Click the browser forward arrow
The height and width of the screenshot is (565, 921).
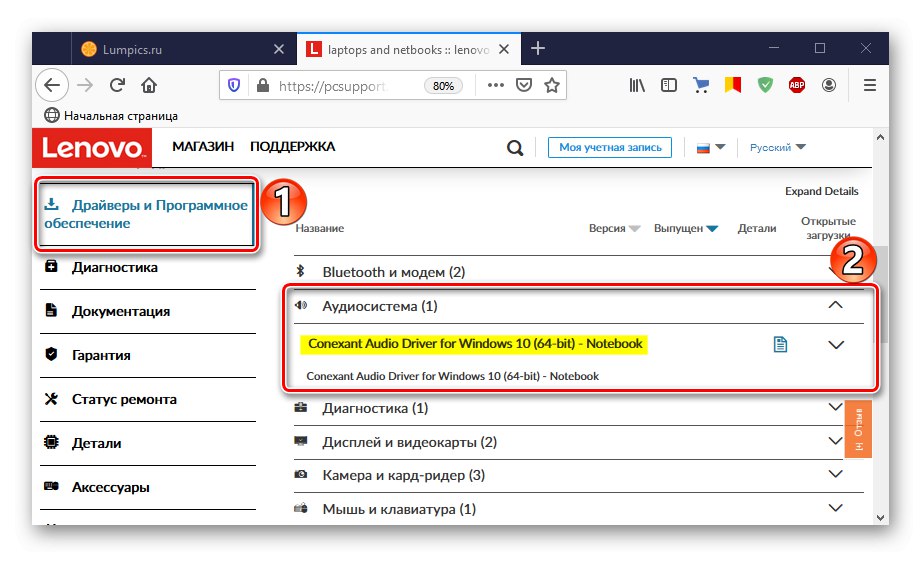[x=85, y=85]
